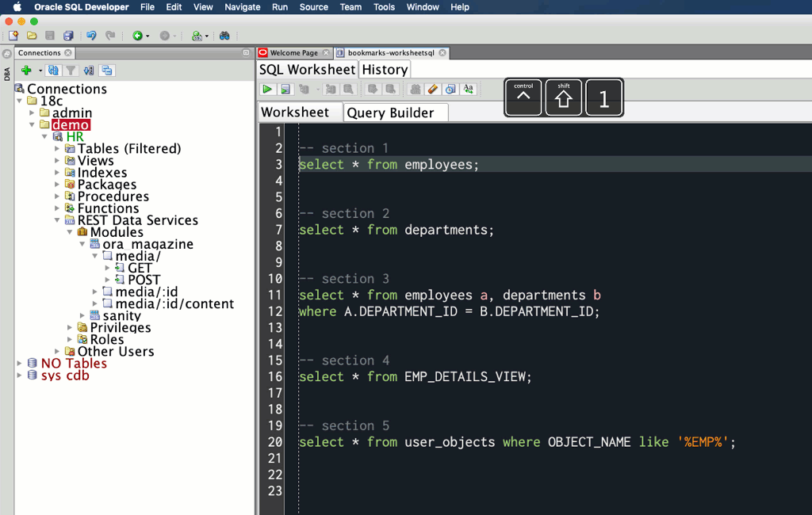Image resolution: width=812 pixels, height=515 pixels.
Task: Select the HR connection in the tree
Action: point(75,136)
